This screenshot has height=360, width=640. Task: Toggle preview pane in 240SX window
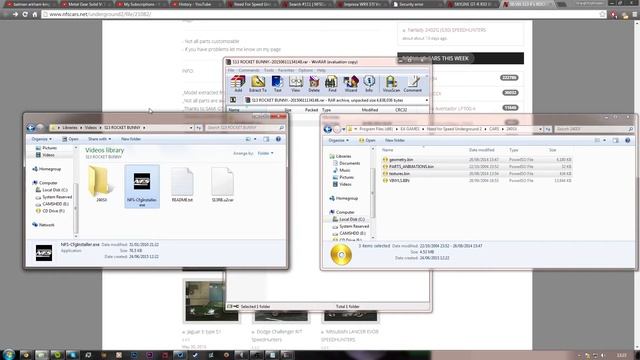pyautogui.click(x=616, y=140)
